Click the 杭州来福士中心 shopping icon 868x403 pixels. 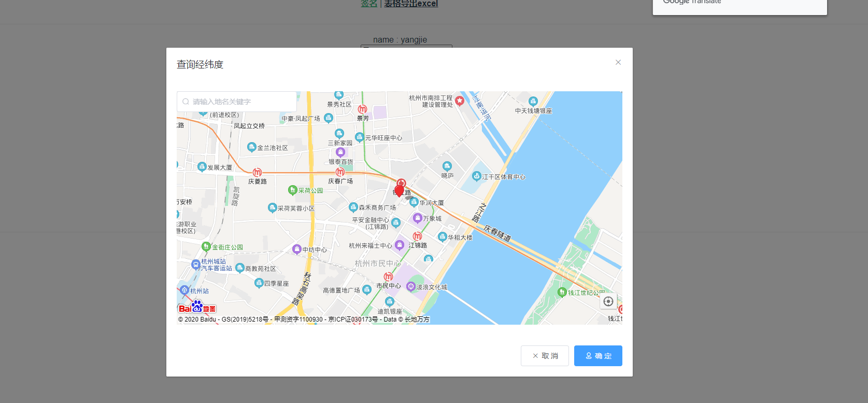pos(400,245)
